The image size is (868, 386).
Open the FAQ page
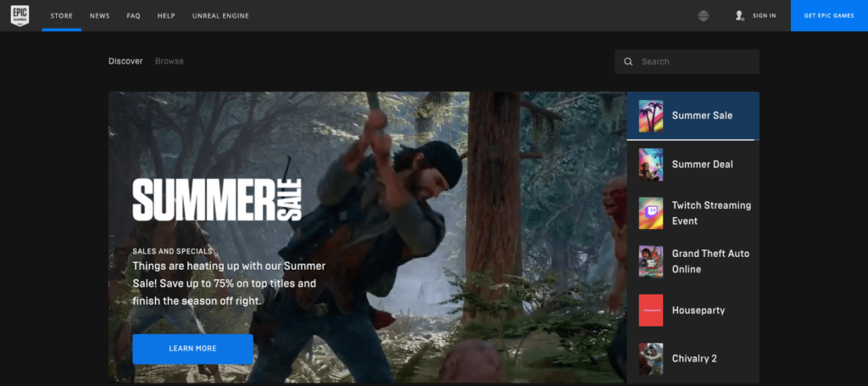click(x=133, y=15)
